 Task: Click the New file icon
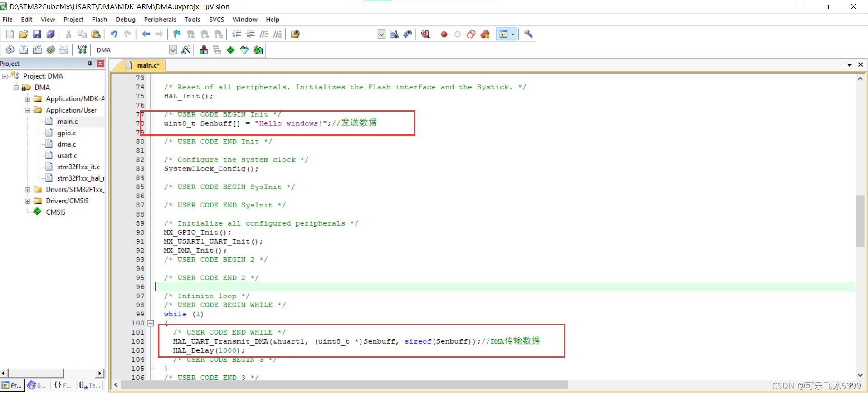(10, 34)
